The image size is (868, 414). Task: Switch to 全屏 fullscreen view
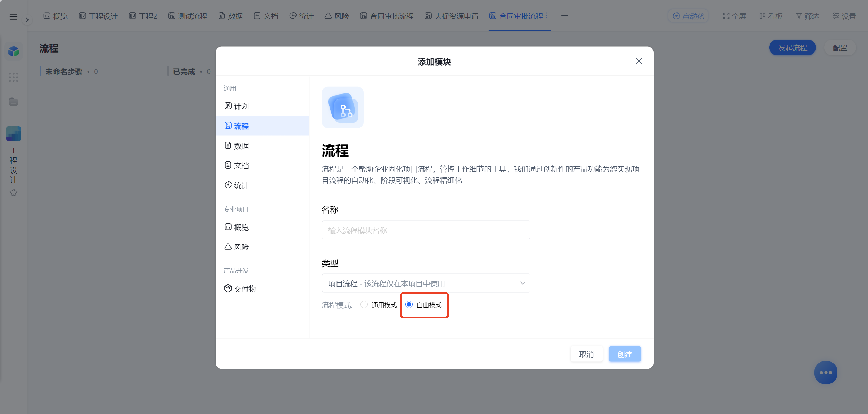tap(735, 16)
